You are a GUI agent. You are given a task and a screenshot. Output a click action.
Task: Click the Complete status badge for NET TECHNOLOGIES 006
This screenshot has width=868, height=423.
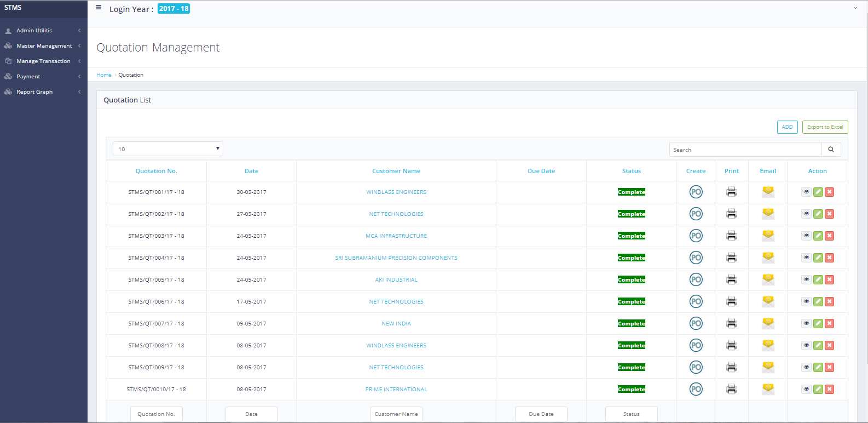pos(631,302)
